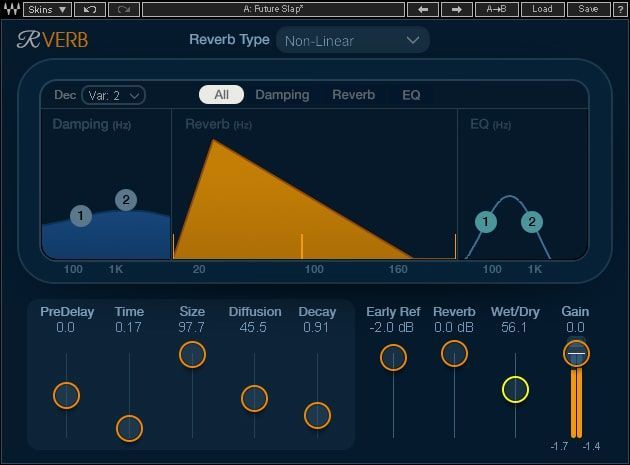Click the Load preset button
Screen dimensions: 630x465
click(x=542, y=9)
